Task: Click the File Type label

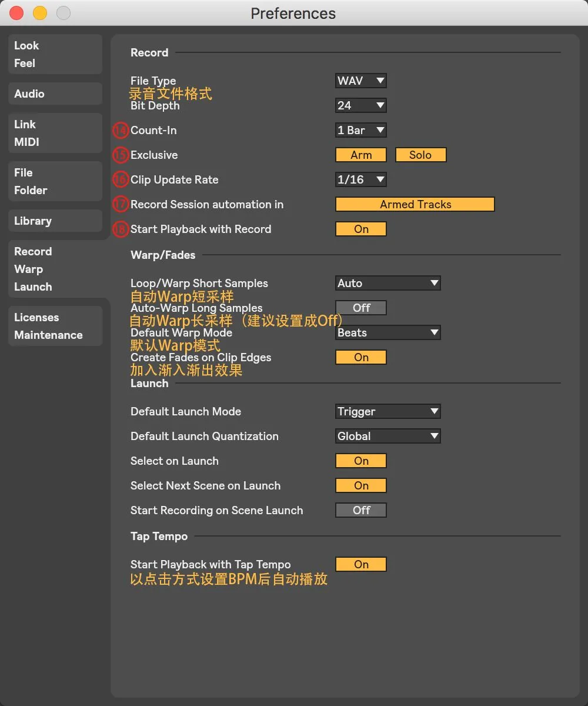Action: (x=153, y=81)
